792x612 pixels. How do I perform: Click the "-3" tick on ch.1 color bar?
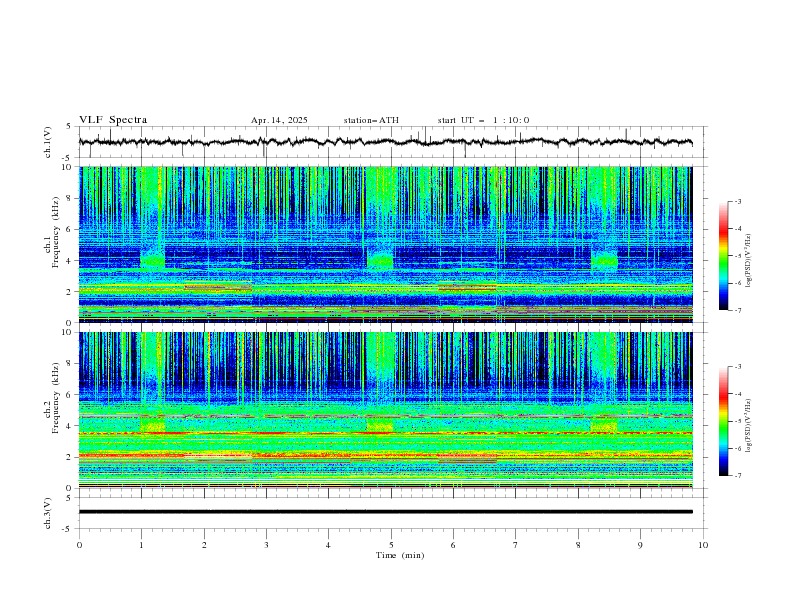click(737, 201)
